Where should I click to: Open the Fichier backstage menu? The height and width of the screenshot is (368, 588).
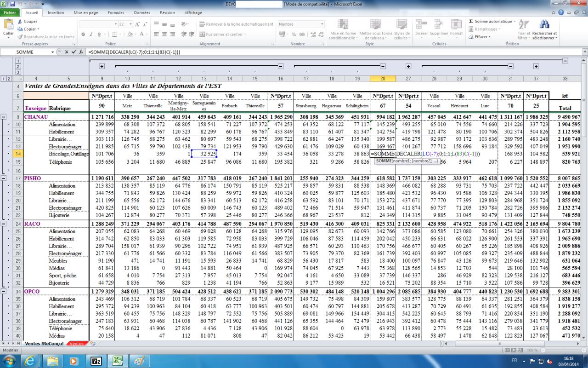tap(10, 13)
